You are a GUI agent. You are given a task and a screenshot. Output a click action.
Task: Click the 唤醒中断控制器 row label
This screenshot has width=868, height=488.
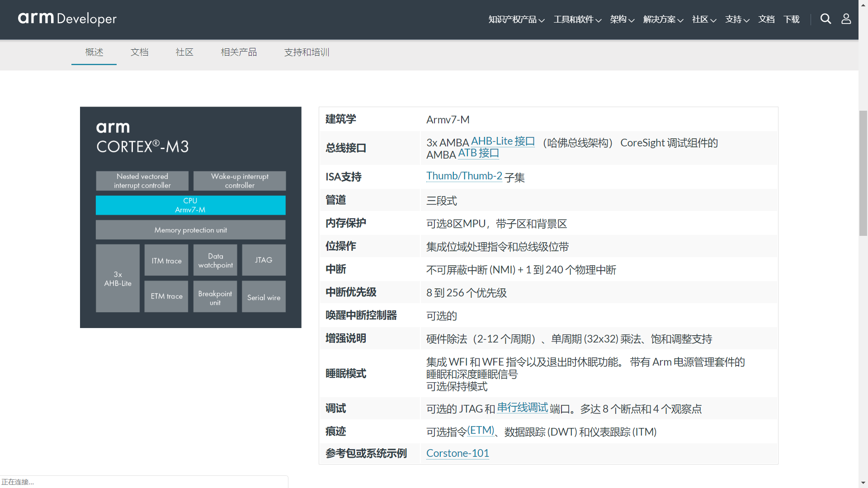tap(361, 315)
